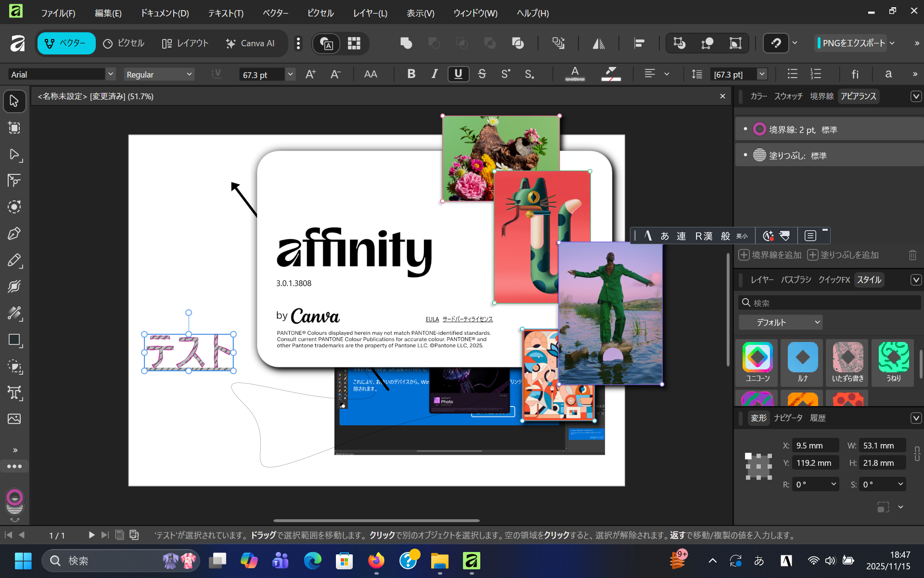Switch to the スウォッチ tab
Image resolution: width=924 pixels, height=578 pixels.
[788, 96]
